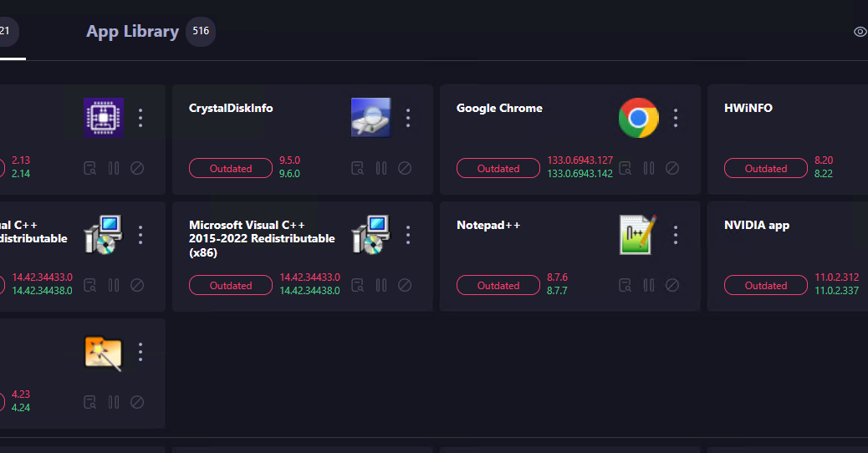Viewport: 868px width, 453px height.
Task: Click the 516 count badge beside App Library
Action: [201, 32]
